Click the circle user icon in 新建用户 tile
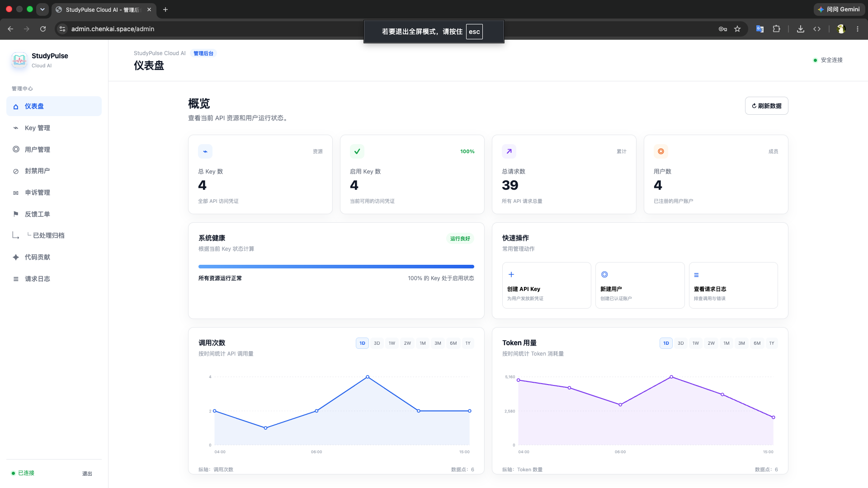This screenshot has width=868, height=488. click(604, 274)
